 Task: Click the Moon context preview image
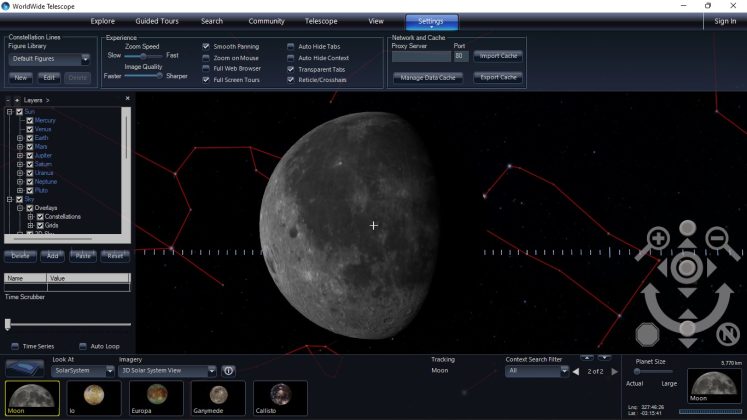click(714, 385)
